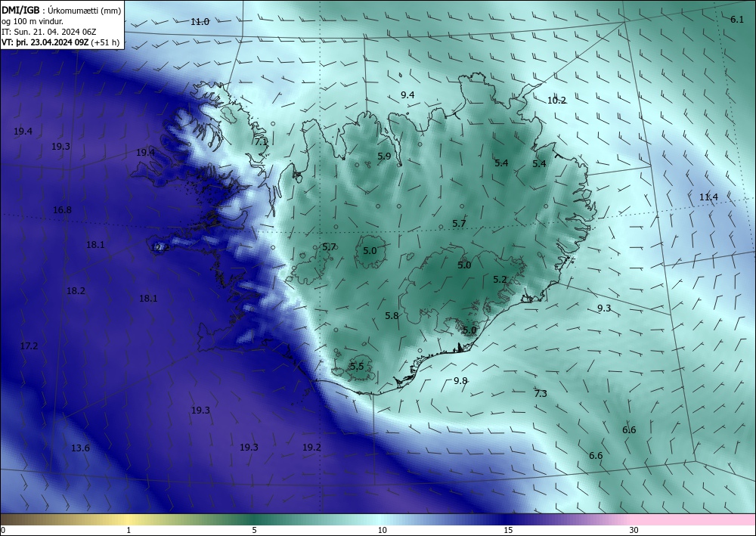756x536 pixels.
Task: Select the 5.2 value on the glacier
Action: (x=500, y=280)
